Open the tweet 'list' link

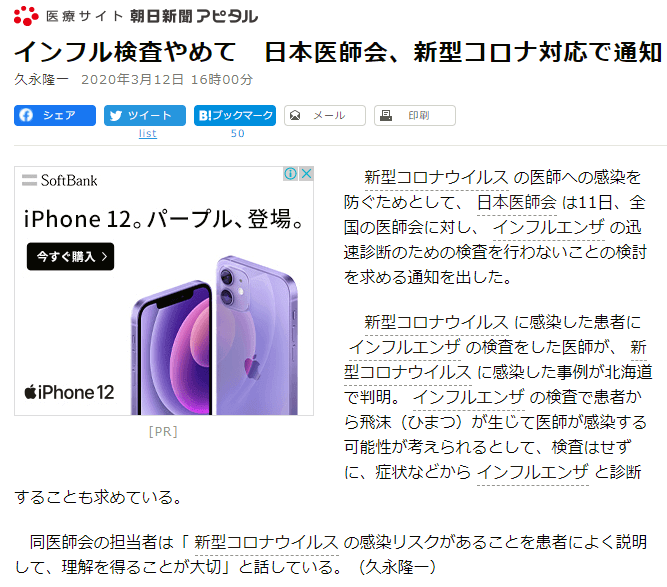coord(148,133)
